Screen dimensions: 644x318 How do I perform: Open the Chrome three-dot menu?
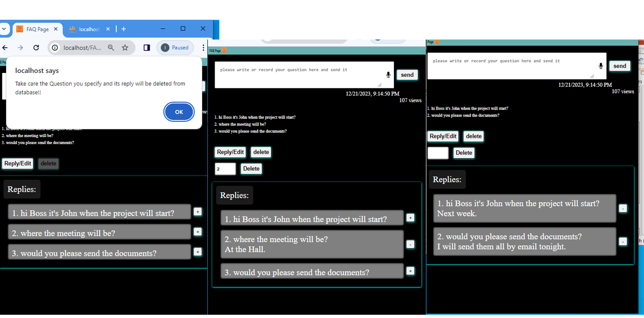[203, 47]
